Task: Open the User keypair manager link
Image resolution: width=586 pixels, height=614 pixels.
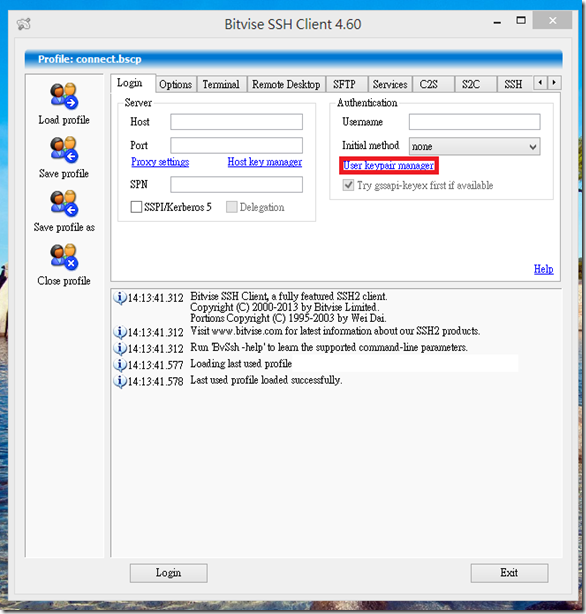Action: [x=389, y=166]
